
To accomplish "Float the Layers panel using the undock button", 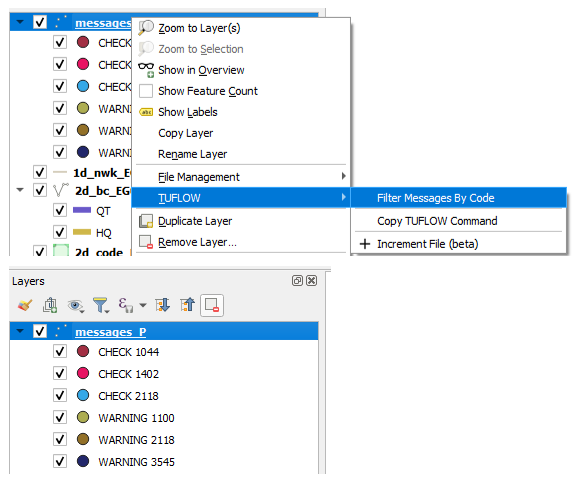I will tap(297, 281).
